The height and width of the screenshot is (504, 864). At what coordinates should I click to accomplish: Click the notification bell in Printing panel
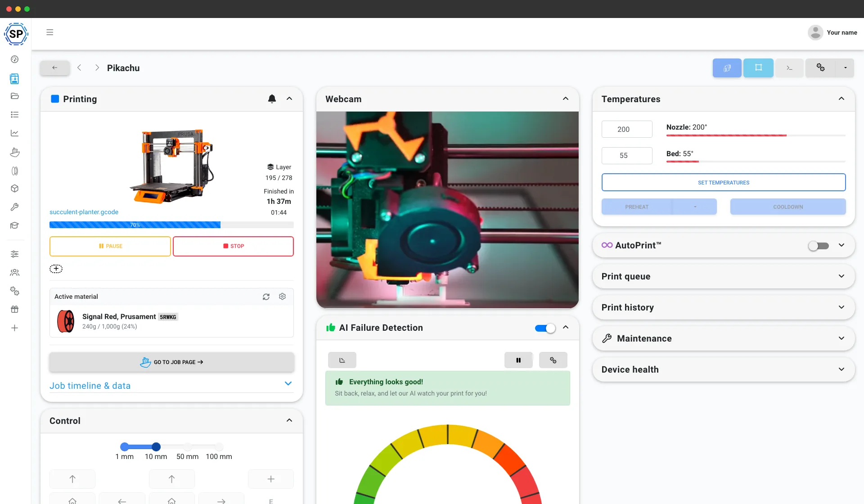pos(272,99)
